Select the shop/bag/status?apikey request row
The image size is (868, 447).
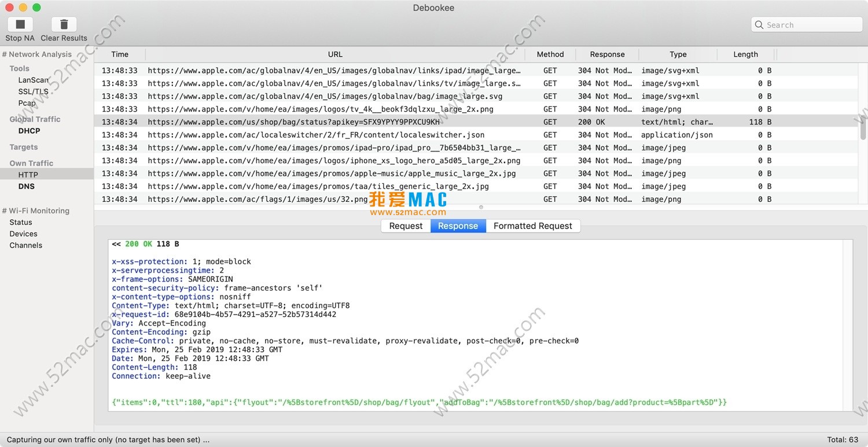pos(477,122)
